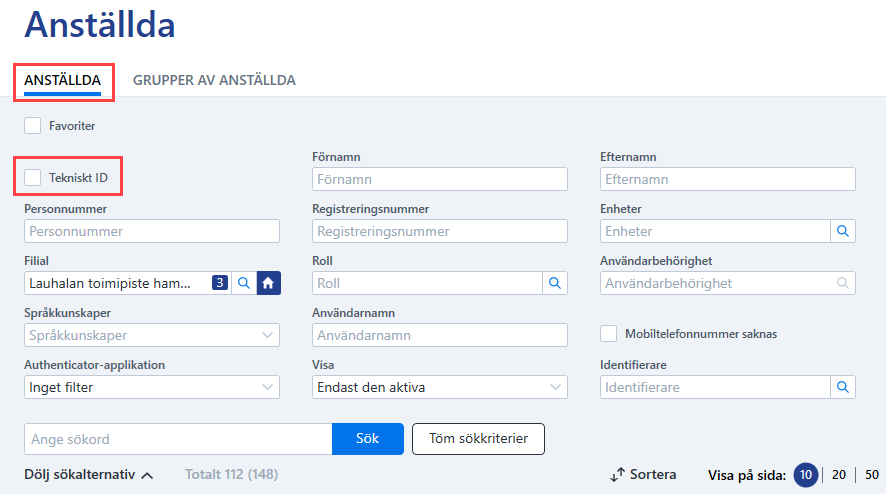Screen dimensions: 886x494
Task: Open Roll lookup via magnifier icon
Action: tap(555, 283)
